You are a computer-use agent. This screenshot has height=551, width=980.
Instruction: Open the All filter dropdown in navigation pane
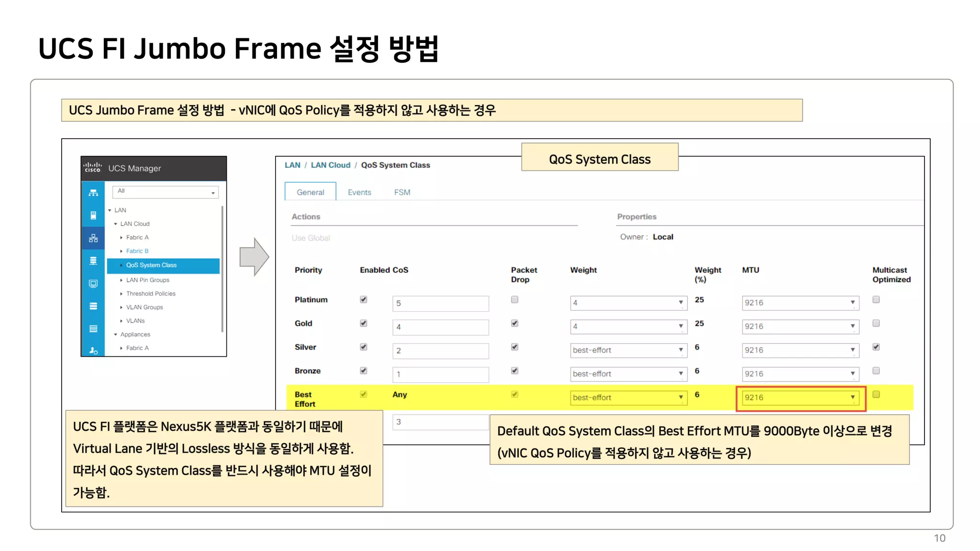tap(166, 192)
